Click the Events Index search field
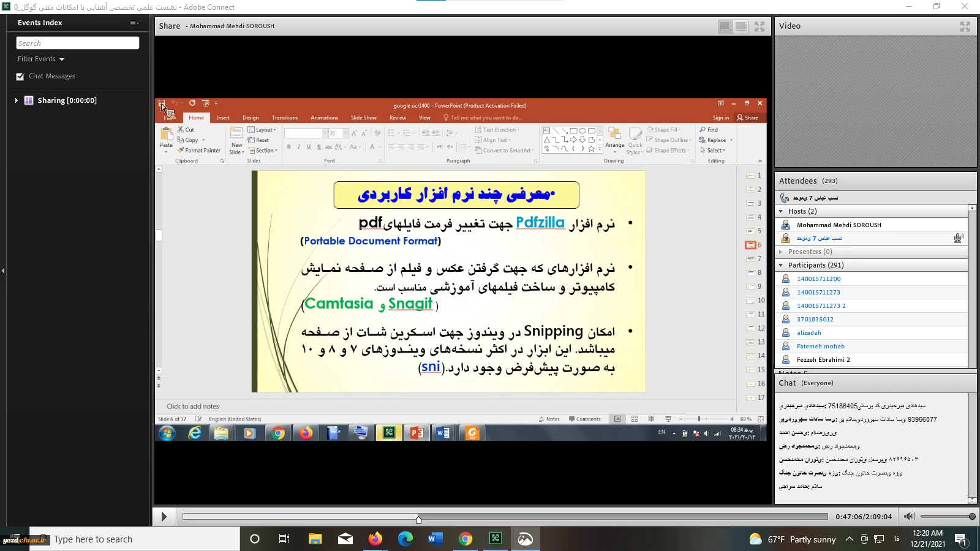Screen dimensions: 980x551 (x=78, y=43)
